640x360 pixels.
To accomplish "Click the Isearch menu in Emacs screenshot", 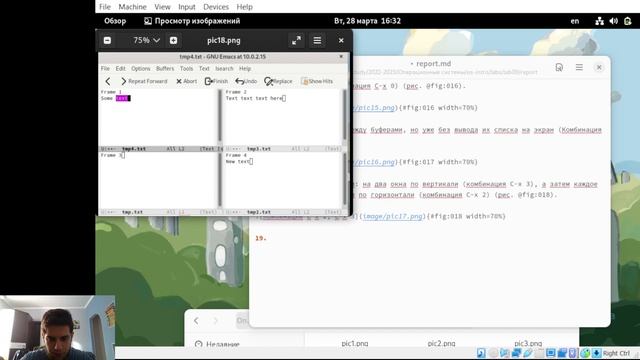I will point(224,69).
